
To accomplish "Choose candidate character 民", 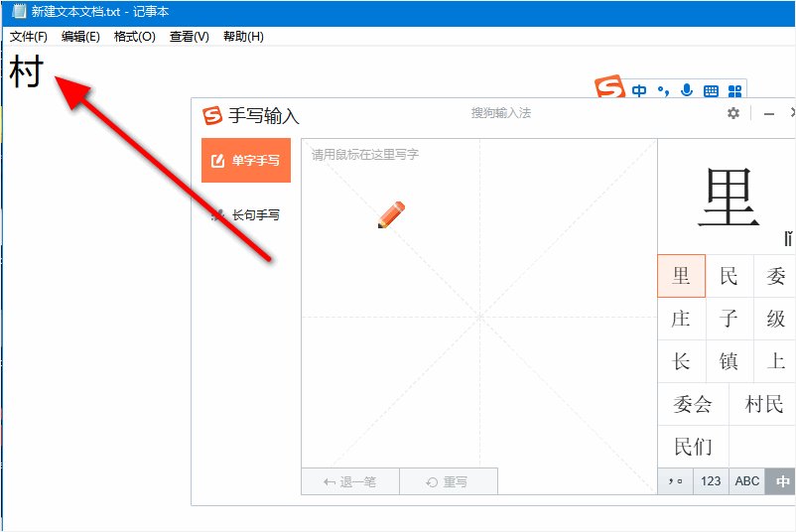I will (729, 276).
